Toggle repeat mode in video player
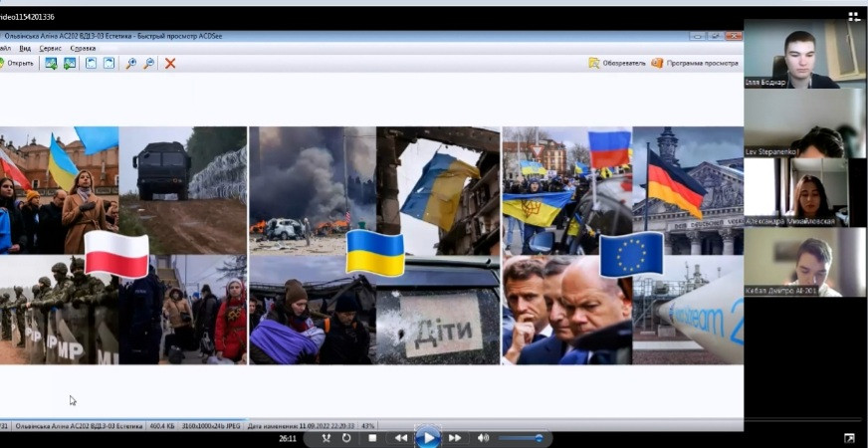The width and height of the screenshot is (868, 448). pyautogui.click(x=346, y=438)
